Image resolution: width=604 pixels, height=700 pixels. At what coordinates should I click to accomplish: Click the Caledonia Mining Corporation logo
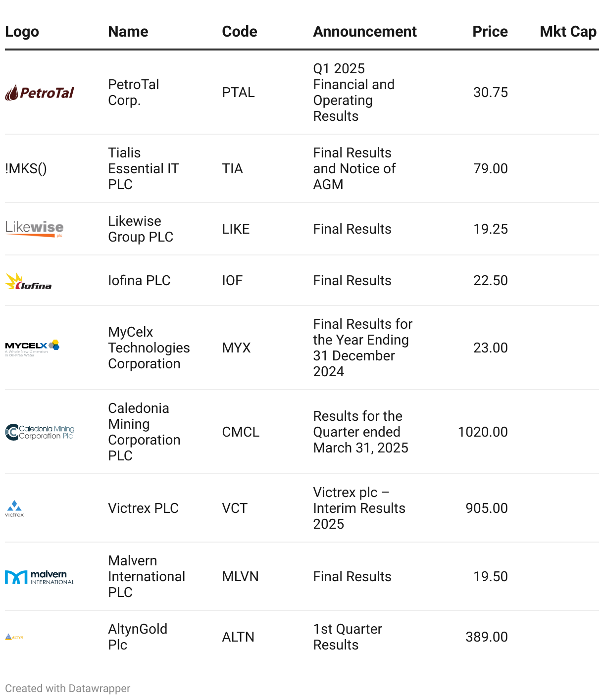click(x=40, y=432)
